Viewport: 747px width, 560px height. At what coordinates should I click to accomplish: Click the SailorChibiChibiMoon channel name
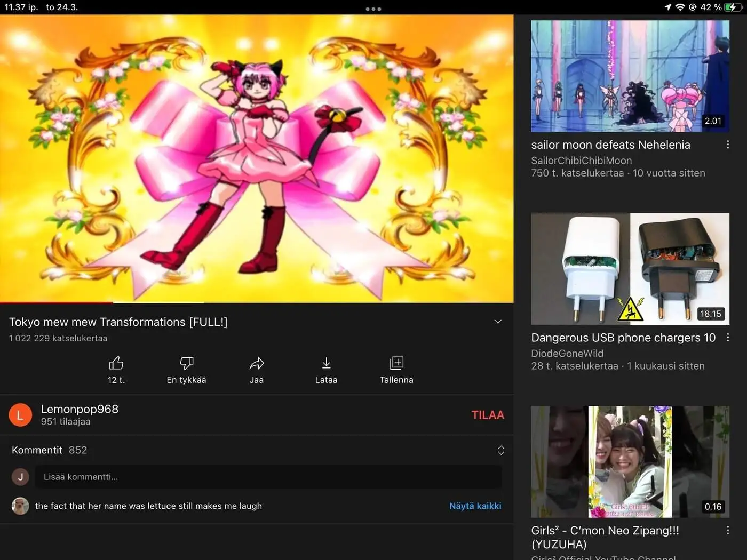[582, 161]
